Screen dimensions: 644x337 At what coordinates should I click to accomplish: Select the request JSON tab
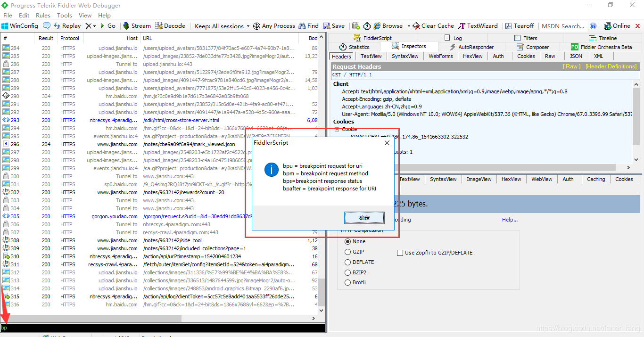pos(576,56)
